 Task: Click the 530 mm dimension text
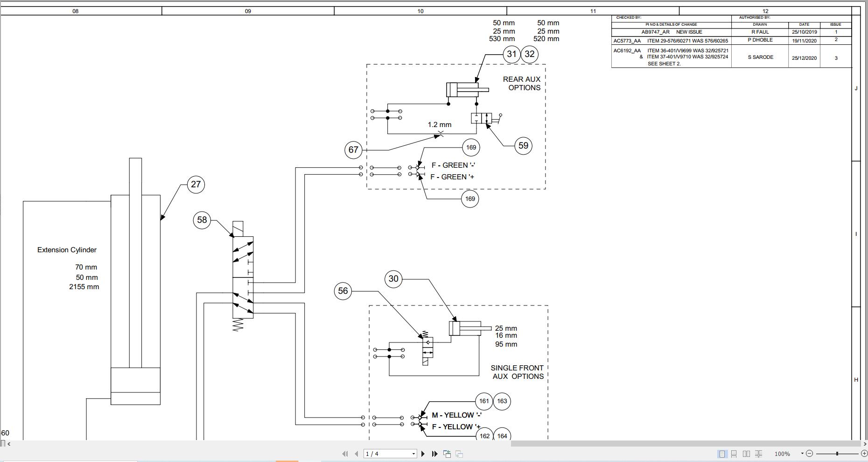coord(502,39)
